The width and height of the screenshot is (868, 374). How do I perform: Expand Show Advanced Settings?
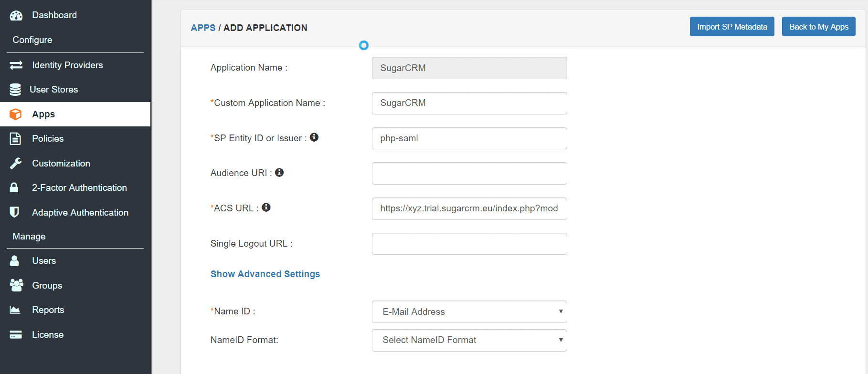point(265,274)
